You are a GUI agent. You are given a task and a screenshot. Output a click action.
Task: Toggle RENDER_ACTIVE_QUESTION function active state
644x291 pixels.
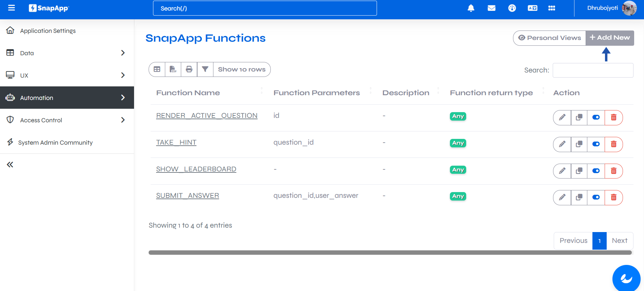click(x=596, y=118)
